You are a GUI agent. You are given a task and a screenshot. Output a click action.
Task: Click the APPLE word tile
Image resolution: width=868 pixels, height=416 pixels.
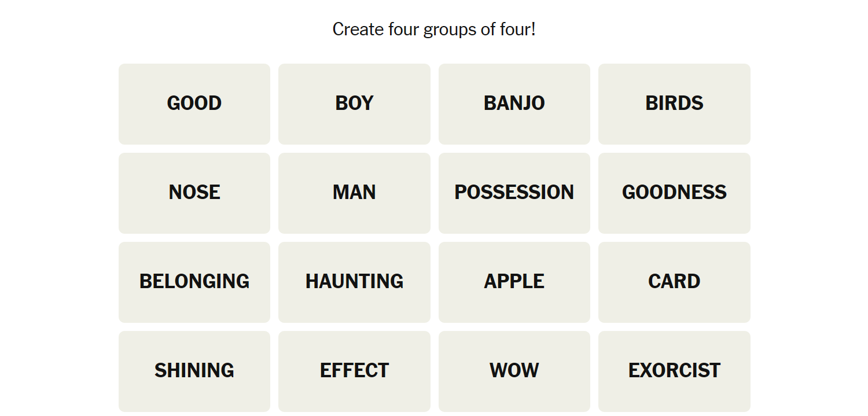(514, 282)
